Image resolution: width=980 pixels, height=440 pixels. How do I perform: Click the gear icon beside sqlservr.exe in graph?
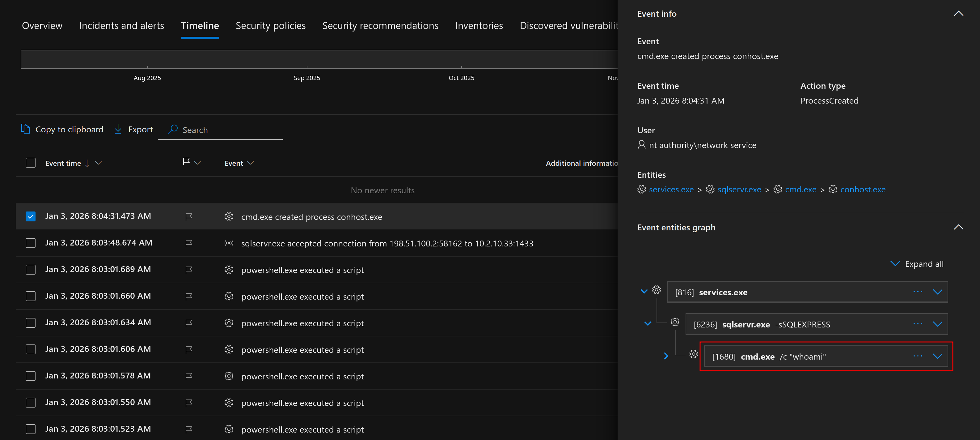675,322
